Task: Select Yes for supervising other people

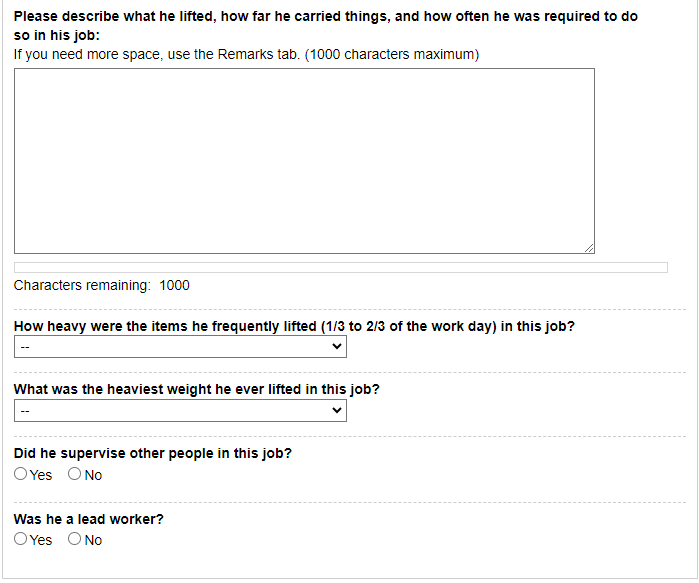Action: [21, 475]
